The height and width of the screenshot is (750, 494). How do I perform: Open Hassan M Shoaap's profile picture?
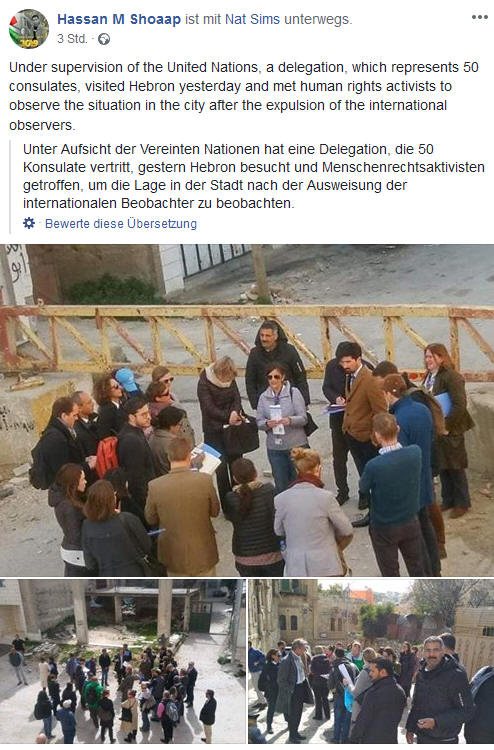pos(29,29)
